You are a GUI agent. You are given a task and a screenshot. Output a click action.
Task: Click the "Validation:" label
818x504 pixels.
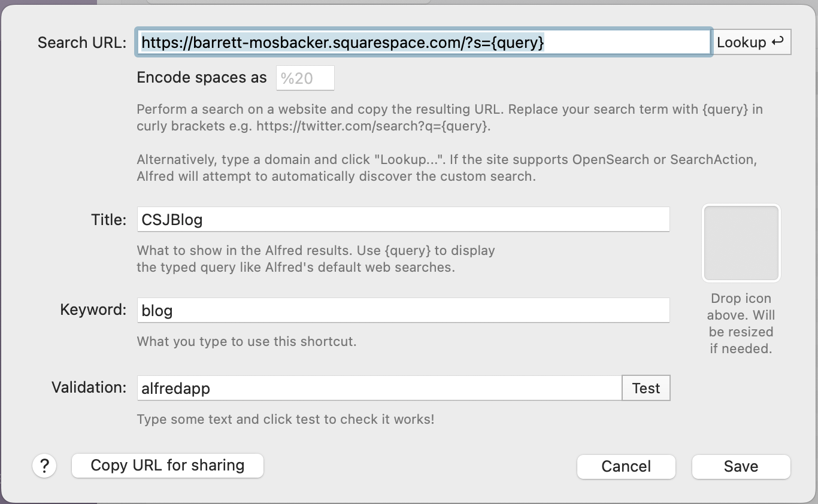[x=89, y=387]
